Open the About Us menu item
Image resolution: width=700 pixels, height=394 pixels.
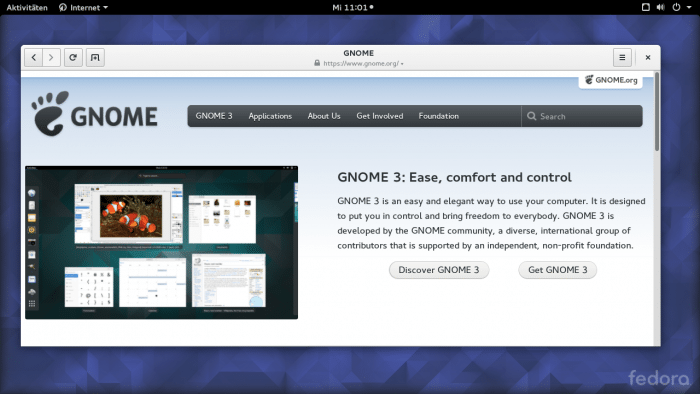coord(324,116)
